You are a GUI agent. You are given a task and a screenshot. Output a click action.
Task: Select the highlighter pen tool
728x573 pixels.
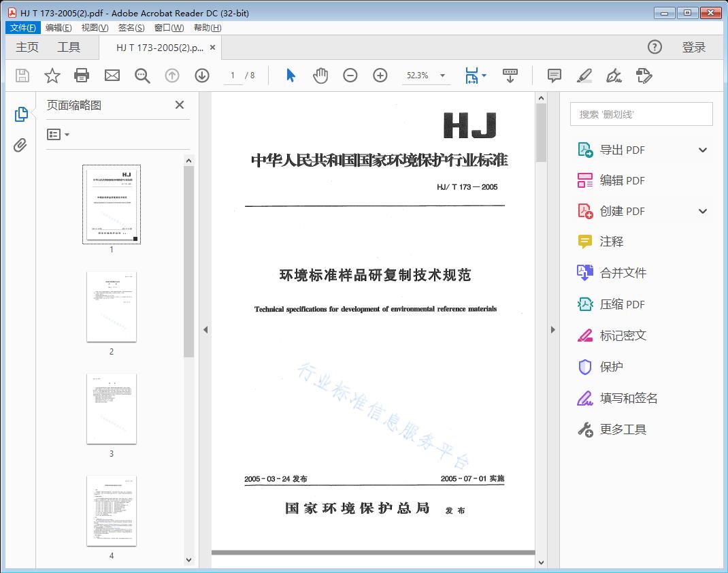coord(584,76)
